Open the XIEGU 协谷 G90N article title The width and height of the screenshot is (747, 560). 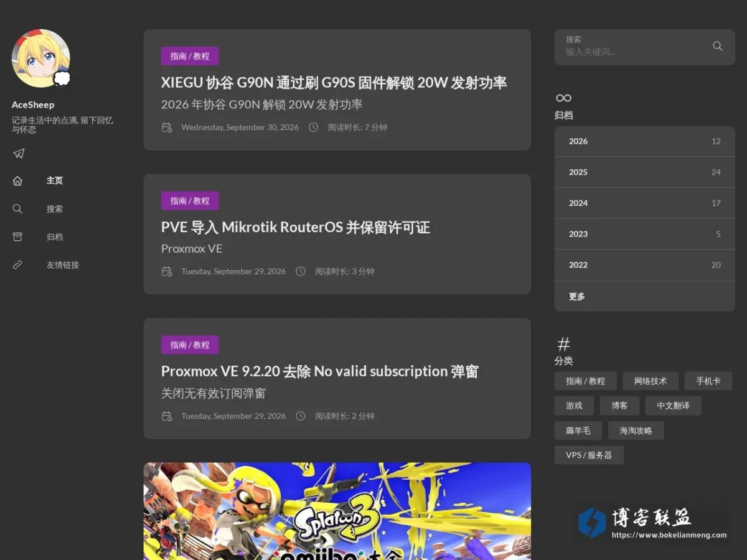click(334, 83)
